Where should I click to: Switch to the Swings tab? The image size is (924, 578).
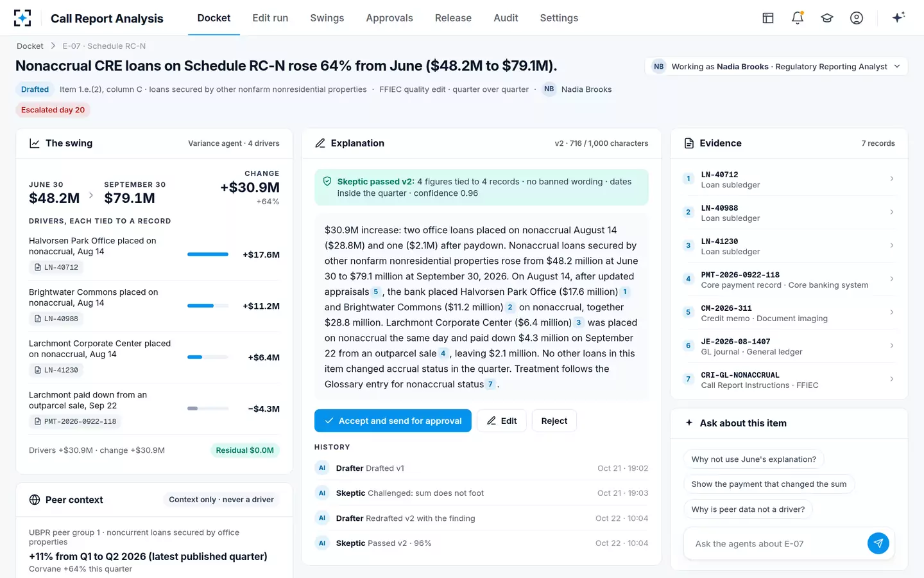click(x=327, y=18)
